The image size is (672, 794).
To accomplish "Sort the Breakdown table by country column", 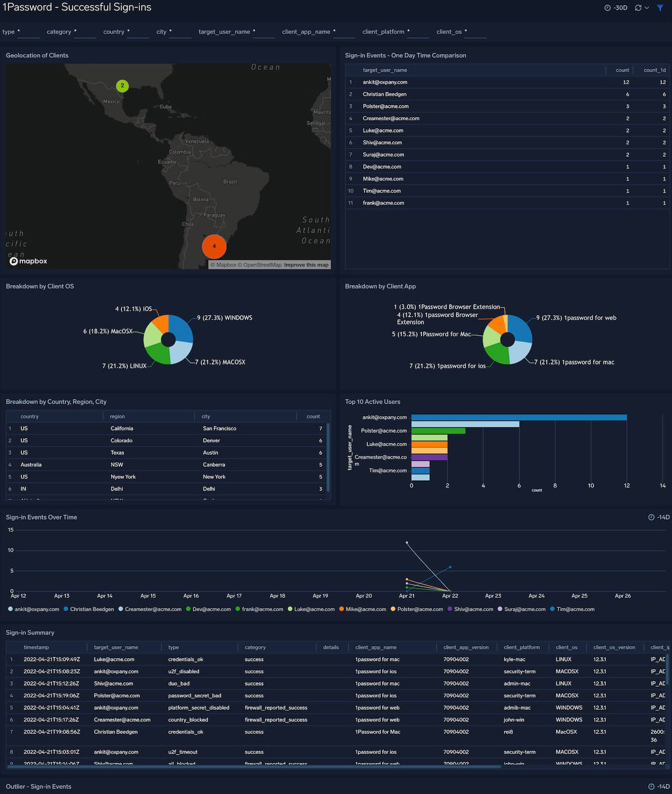I will pos(29,416).
